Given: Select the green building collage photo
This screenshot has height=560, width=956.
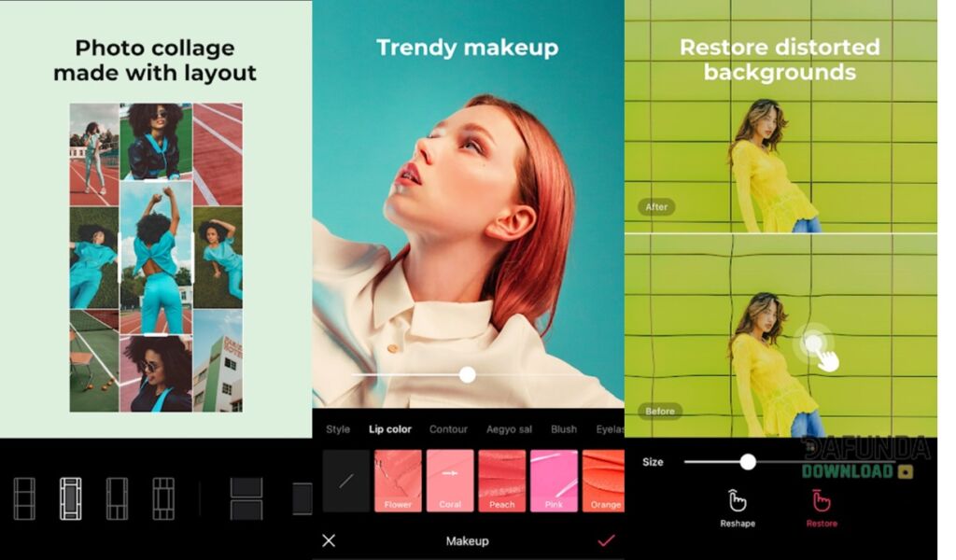Looking at the screenshot, I should [x=218, y=361].
